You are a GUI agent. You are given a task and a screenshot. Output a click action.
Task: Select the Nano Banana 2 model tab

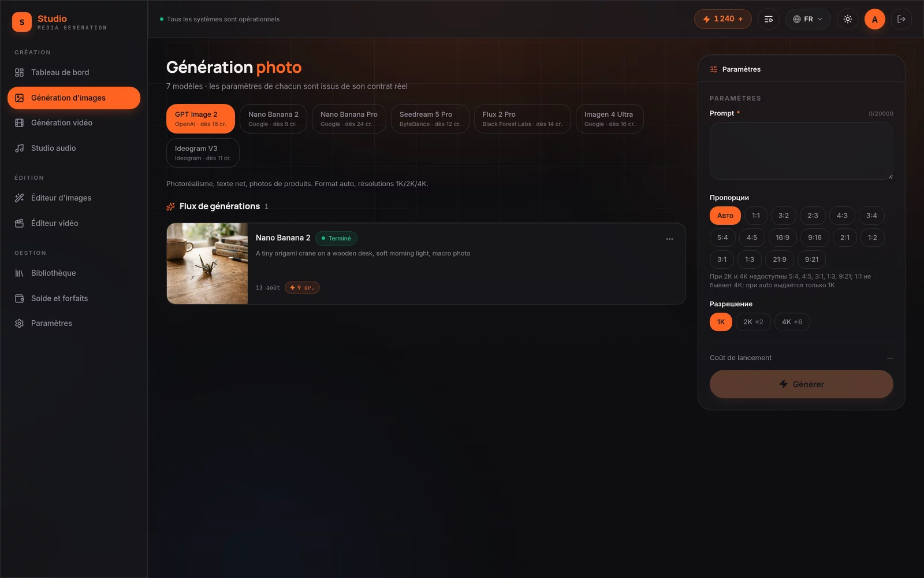click(273, 118)
